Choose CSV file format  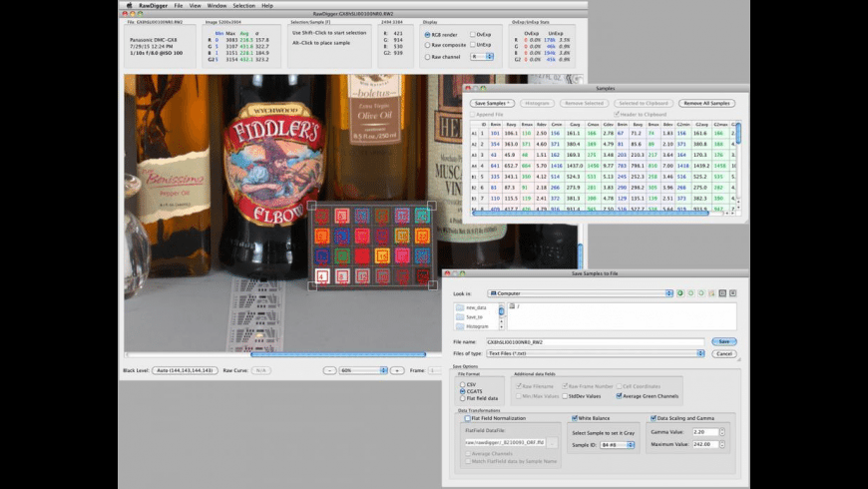click(x=462, y=384)
